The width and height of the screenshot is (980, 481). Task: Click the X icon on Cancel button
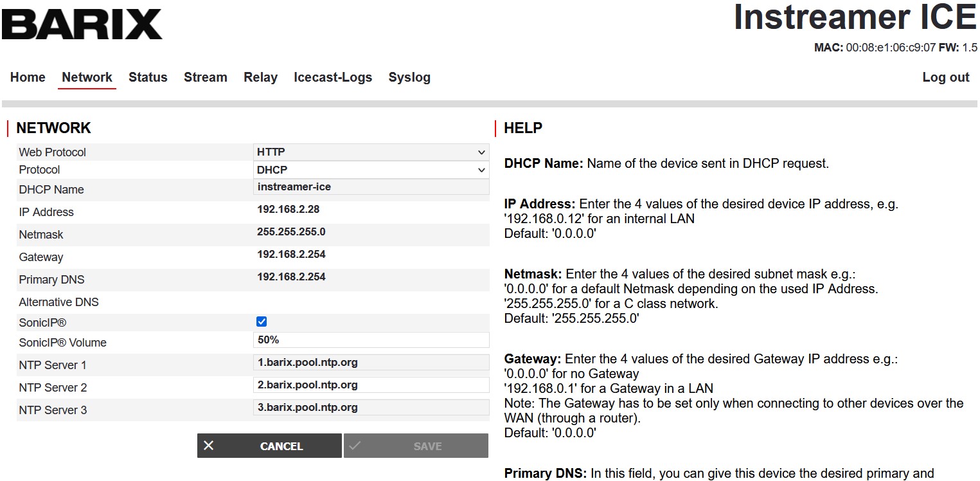209,446
